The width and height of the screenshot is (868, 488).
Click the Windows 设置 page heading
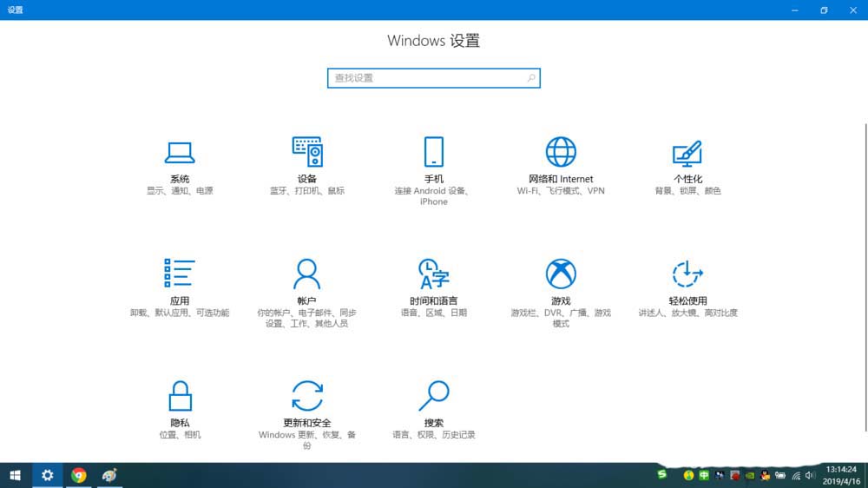[433, 41]
